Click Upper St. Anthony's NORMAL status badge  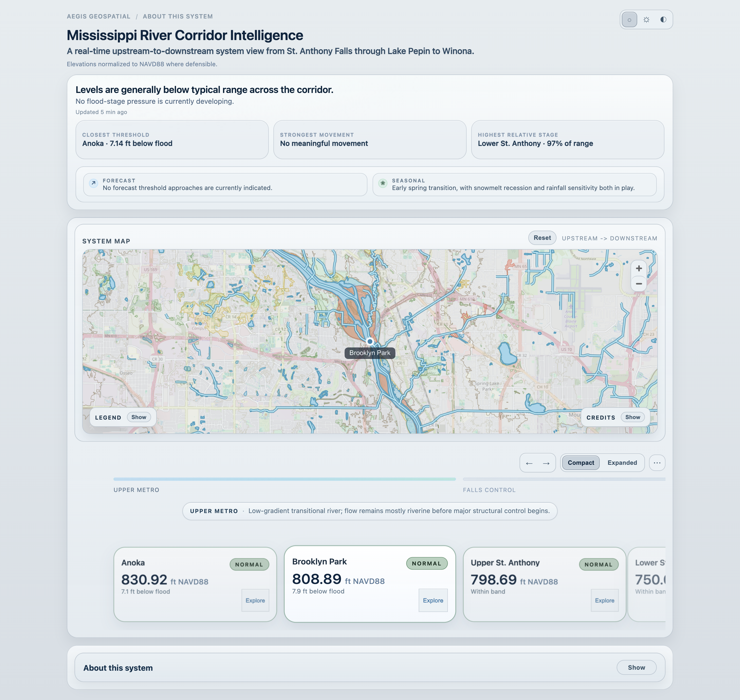click(598, 565)
